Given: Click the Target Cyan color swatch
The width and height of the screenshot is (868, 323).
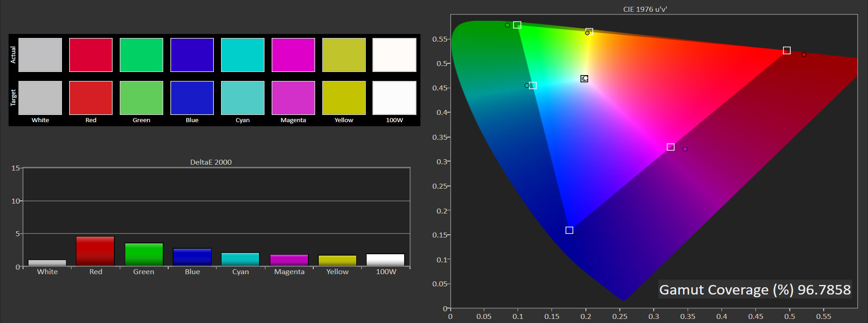Looking at the screenshot, I should pyautogui.click(x=243, y=98).
